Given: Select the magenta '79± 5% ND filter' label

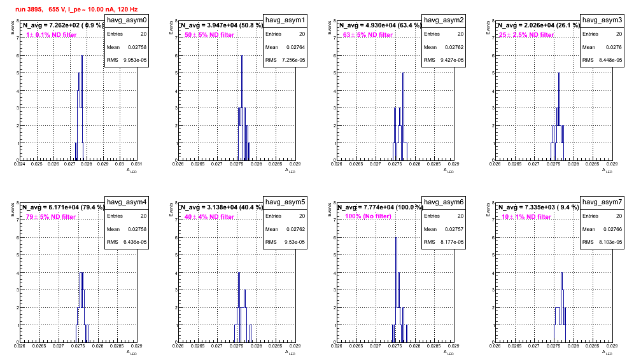Looking at the screenshot, I should tap(51, 217).
